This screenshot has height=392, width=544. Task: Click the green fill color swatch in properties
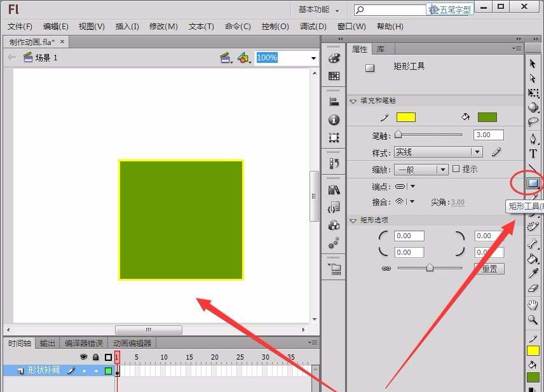tap(487, 118)
